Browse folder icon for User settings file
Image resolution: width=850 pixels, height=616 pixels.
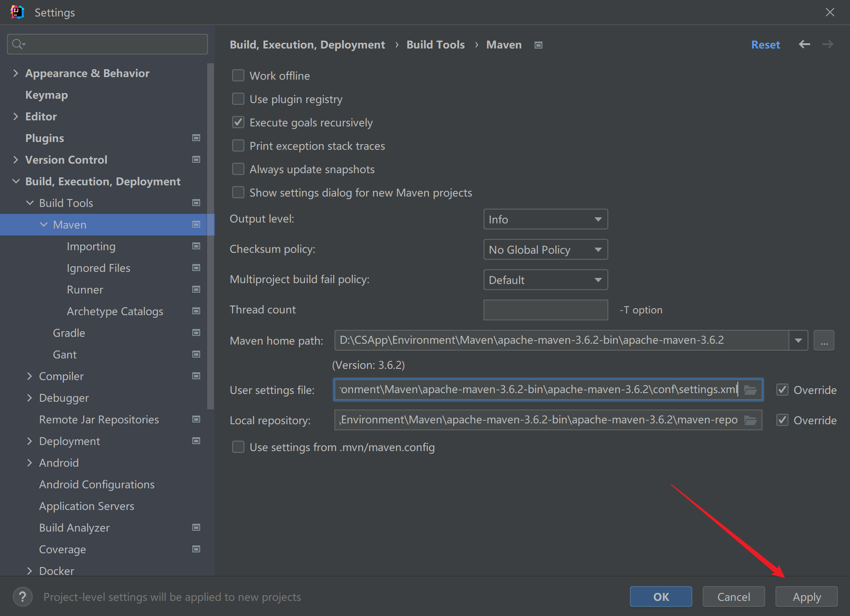[x=750, y=390]
